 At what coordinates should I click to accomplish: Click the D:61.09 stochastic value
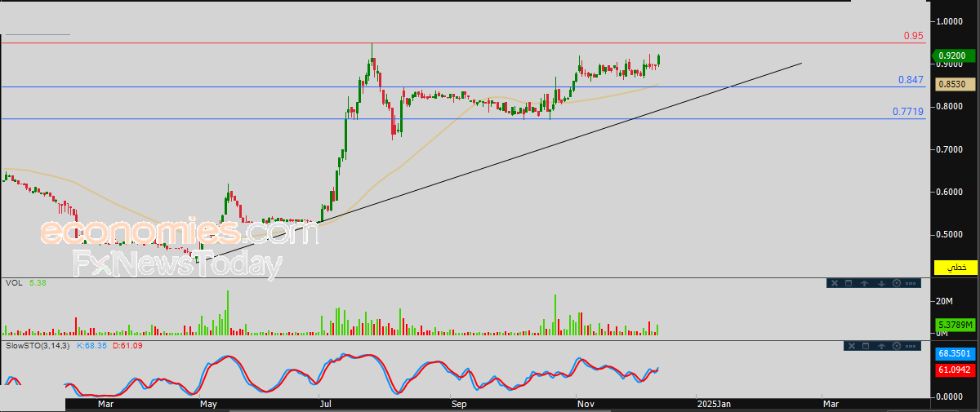127,346
